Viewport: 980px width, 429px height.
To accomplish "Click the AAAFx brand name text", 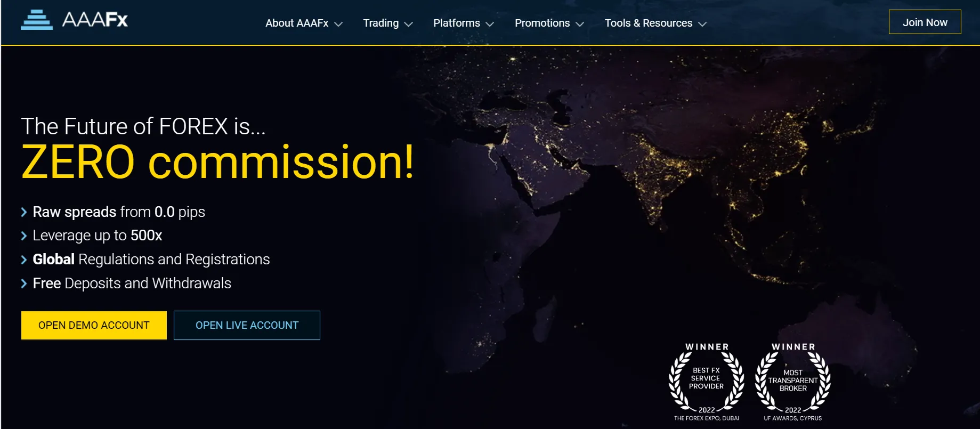I will tap(95, 20).
